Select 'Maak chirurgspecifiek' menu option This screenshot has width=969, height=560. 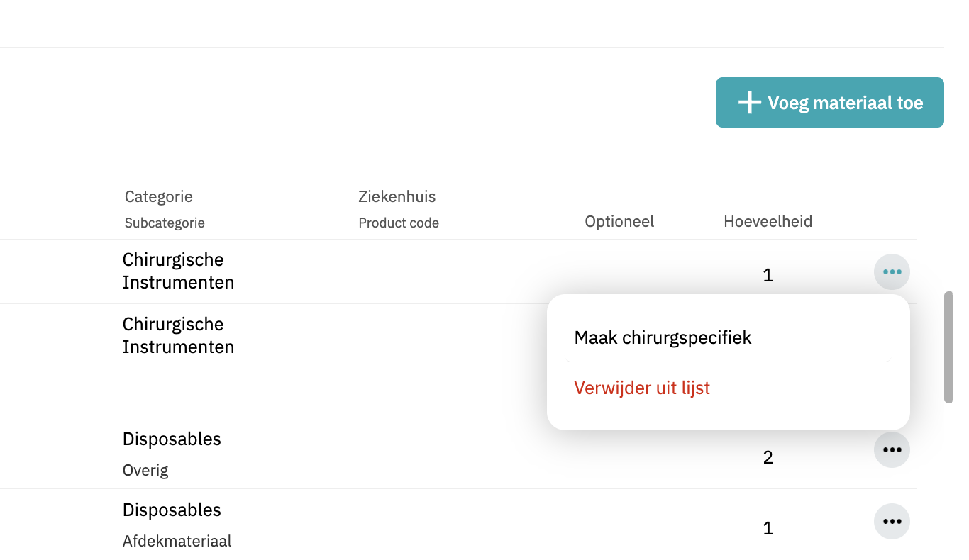(x=663, y=337)
